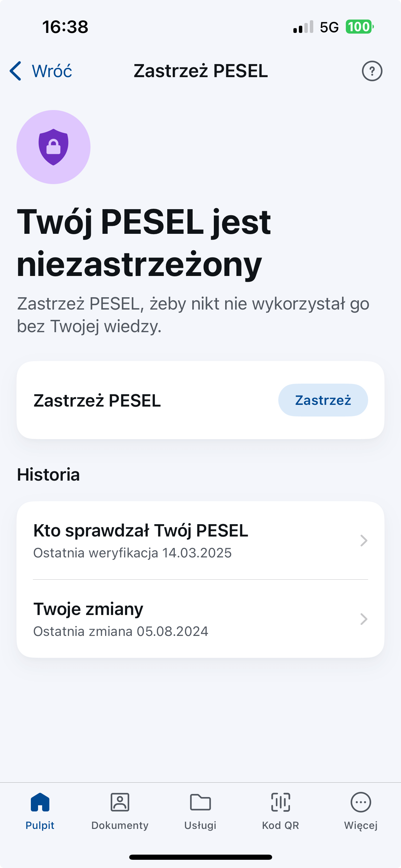Viewport: 401px width, 868px height.
Task: Open the Kod QR scanner icon
Action: [x=280, y=802]
